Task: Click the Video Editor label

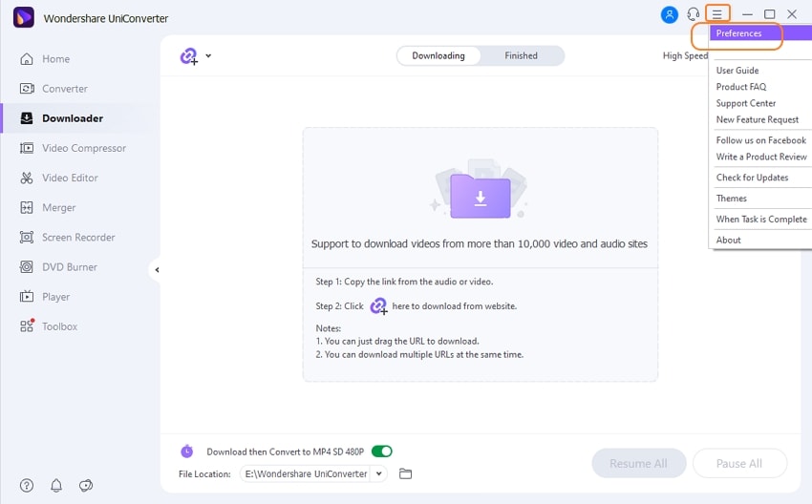Action: tap(70, 178)
